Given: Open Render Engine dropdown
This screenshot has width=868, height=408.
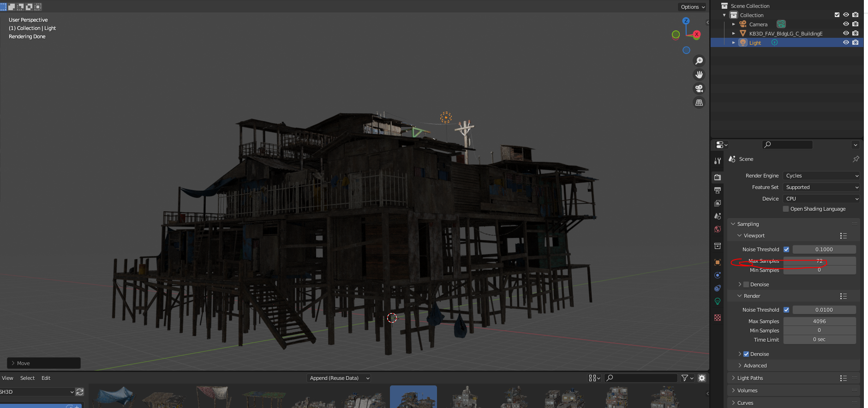Looking at the screenshot, I should pos(821,176).
